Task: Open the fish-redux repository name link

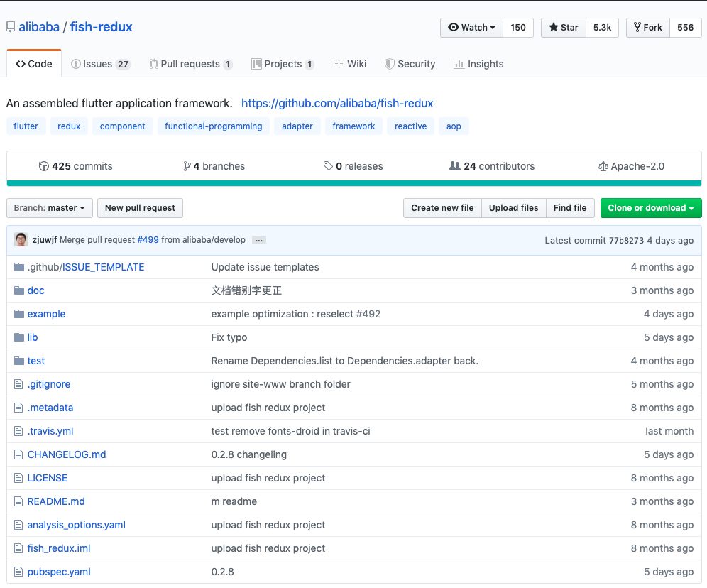Action: click(x=101, y=27)
